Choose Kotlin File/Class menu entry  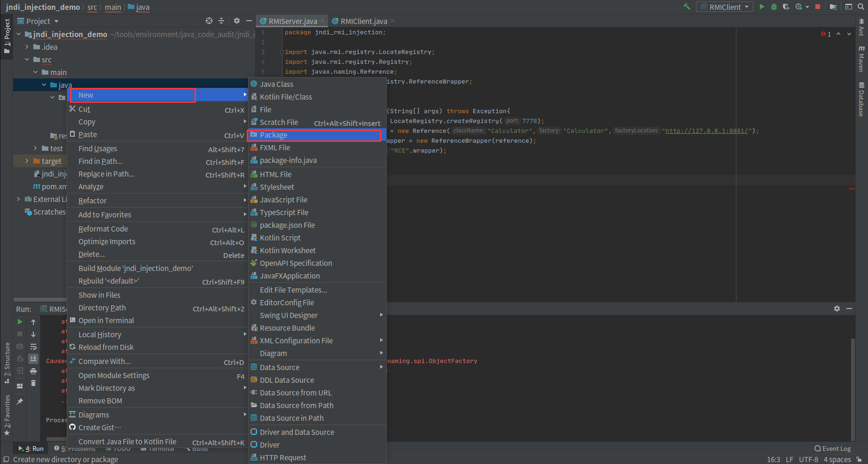317,97
